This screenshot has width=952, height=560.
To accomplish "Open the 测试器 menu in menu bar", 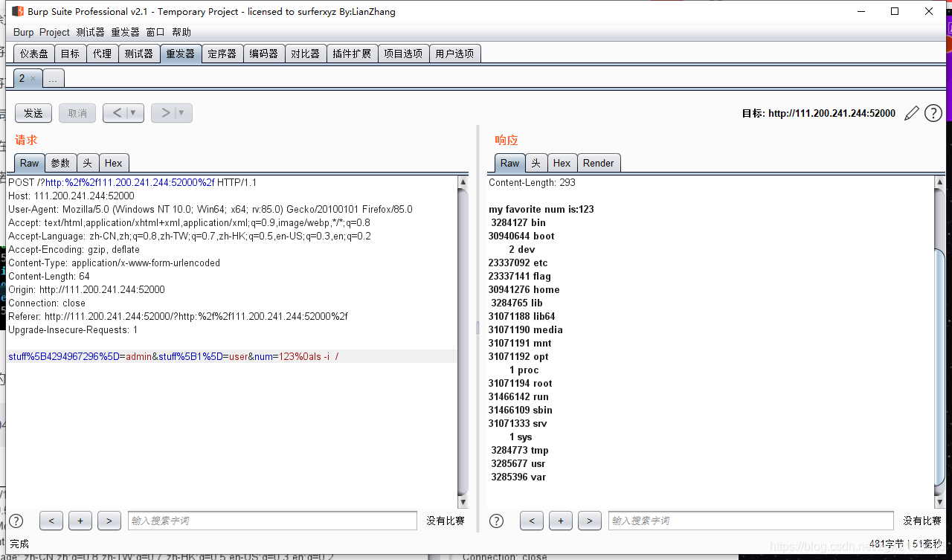I will coord(90,32).
